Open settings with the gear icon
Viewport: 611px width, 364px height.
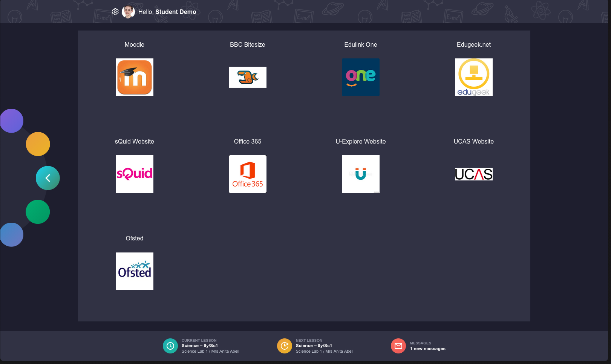coord(115,12)
